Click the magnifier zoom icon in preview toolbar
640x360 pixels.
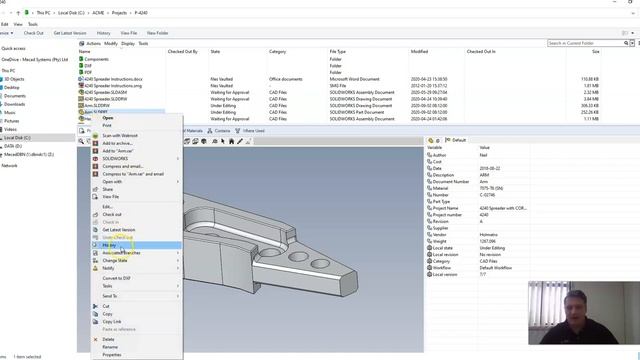point(81,141)
